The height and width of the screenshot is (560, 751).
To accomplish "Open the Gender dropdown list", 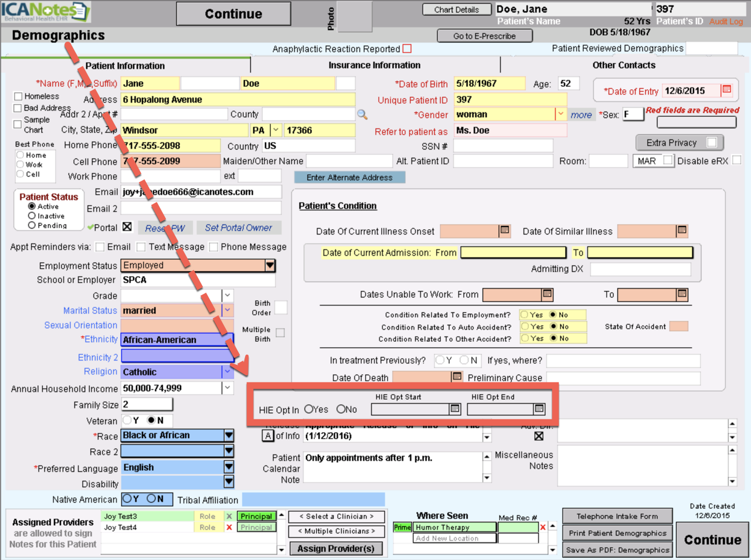I will 560,114.
